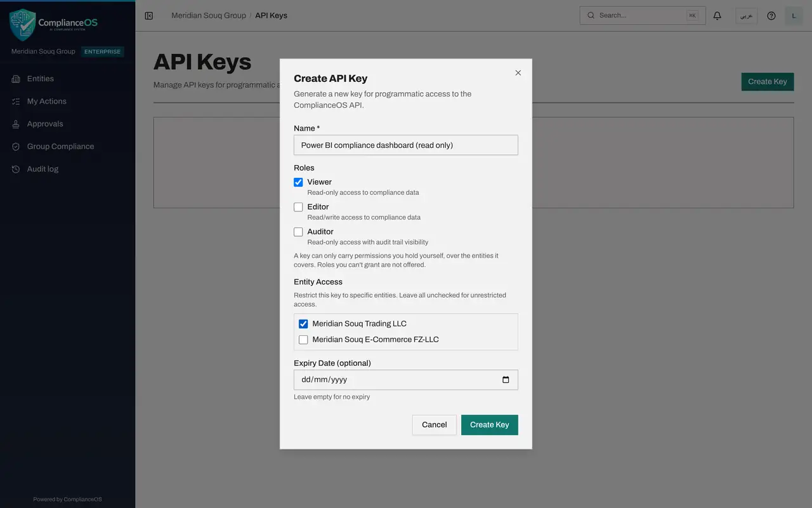Switch language with the Arabic button
Image resolution: width=812 pixels, height=508 pixels.
pyautogui.click(x=747, y=16)
